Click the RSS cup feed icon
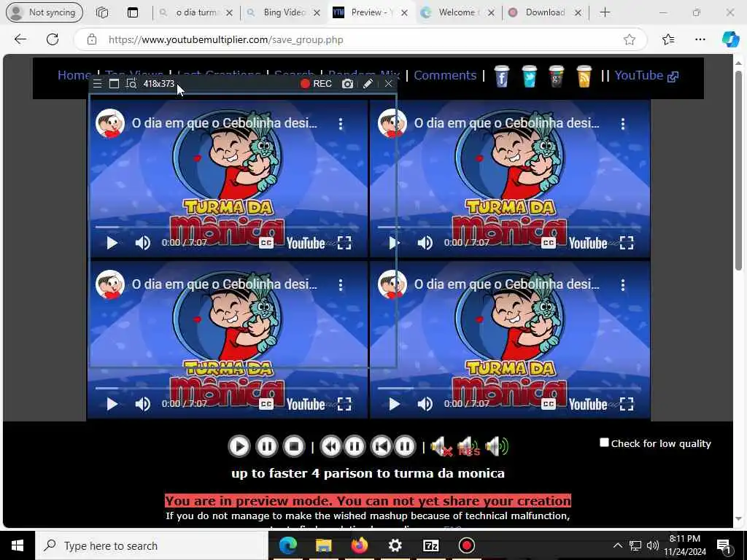Image resolution: width=747 pixels, height=560 pixels. click(584, 76)
